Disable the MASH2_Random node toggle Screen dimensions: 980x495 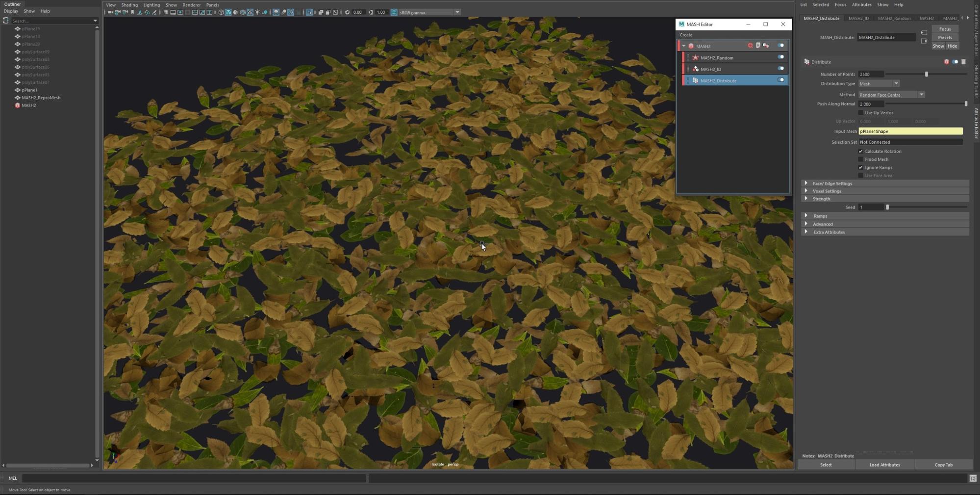[780, 57]
